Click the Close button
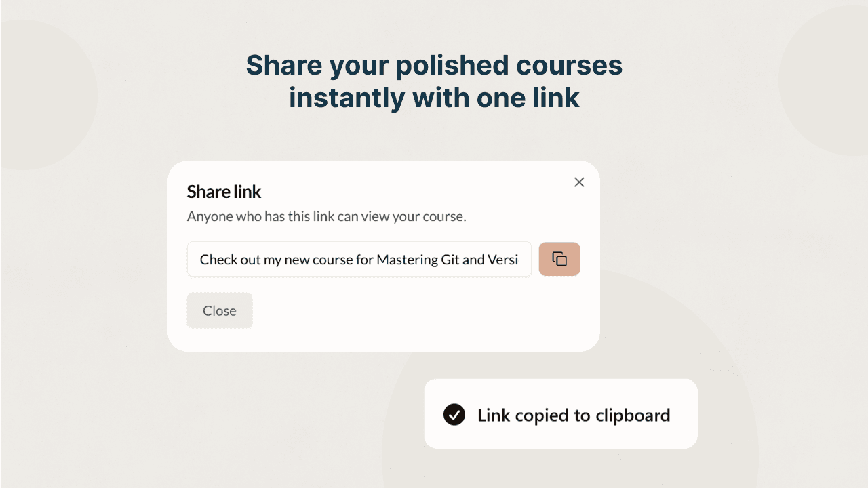868x488 pixels. tap(219, 310)
